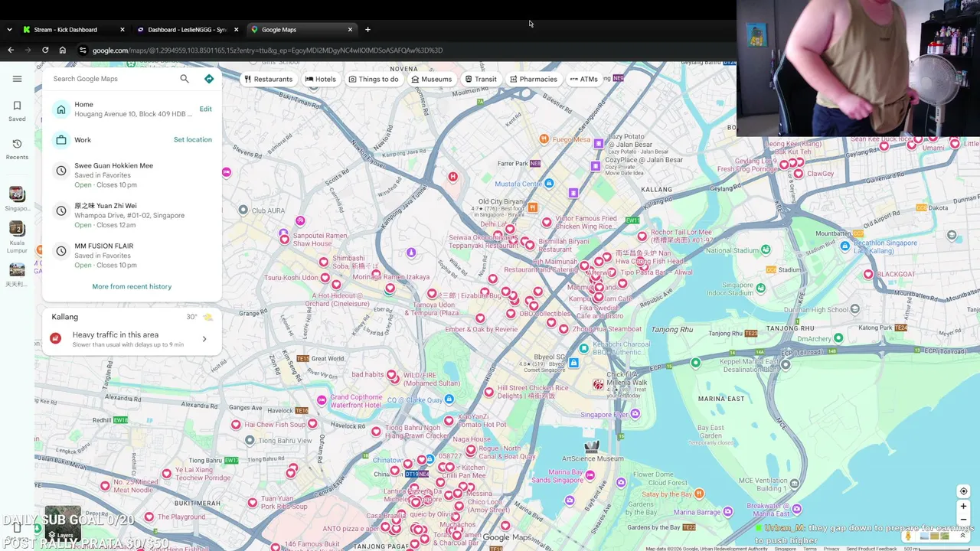Viewport: 980px width, 551px height.
Task: Filter map by Hotels
Action: [320, 79]
